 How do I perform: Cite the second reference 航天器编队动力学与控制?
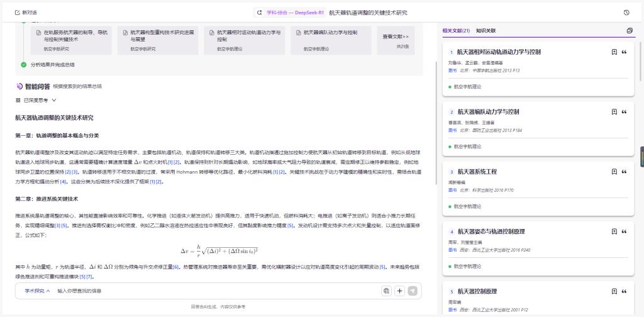625,112
